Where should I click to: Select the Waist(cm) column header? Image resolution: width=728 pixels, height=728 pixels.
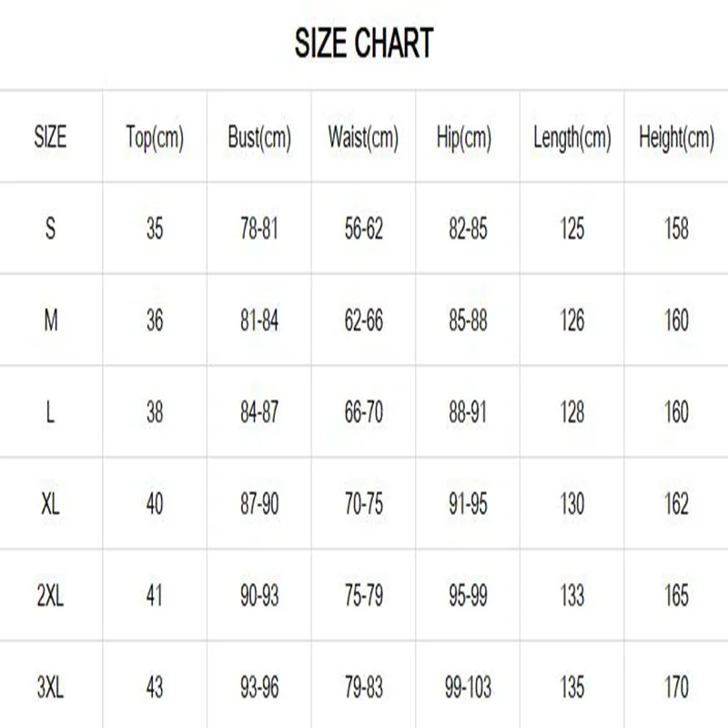[x=364, y=137]
